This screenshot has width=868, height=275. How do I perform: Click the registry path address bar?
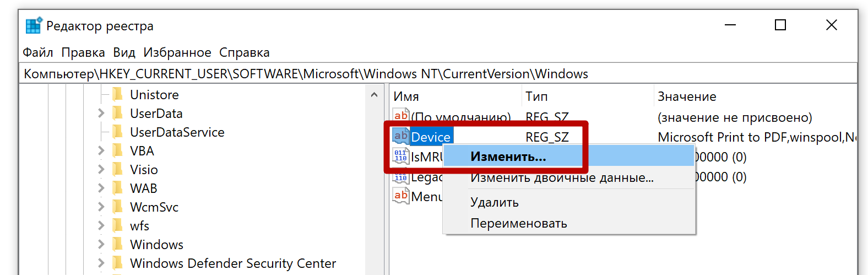[x=438, y=74]
